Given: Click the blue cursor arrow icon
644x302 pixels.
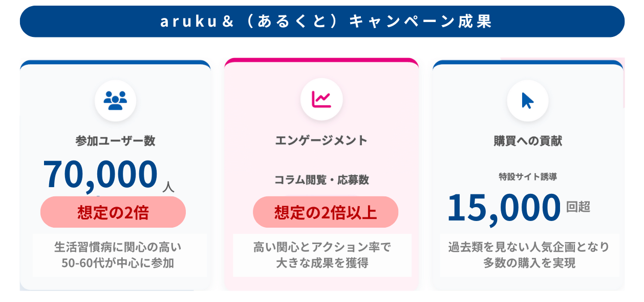Looking at the screenshot, I should point(527,100).
